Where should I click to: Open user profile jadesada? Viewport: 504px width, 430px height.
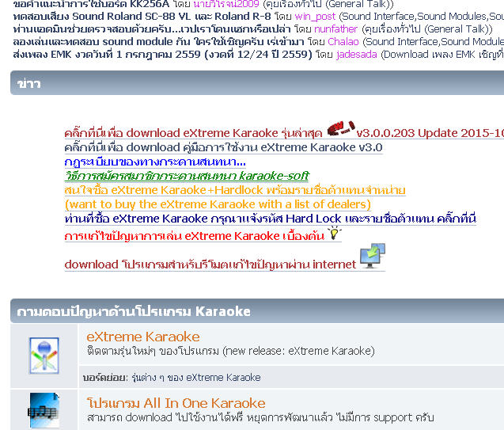click(x=357, y=55)
